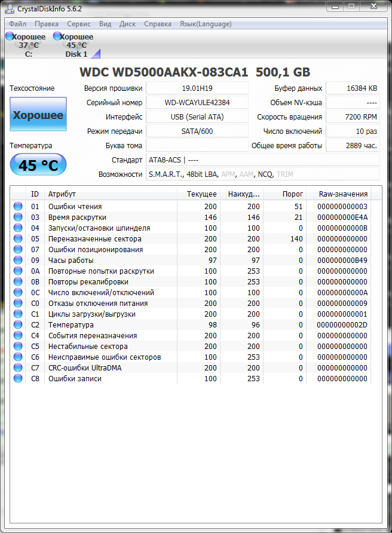Open the Язык(Language) menu
Image resolution: width=392 pixels, height=533 pixels.
click(x=206, y=24)
